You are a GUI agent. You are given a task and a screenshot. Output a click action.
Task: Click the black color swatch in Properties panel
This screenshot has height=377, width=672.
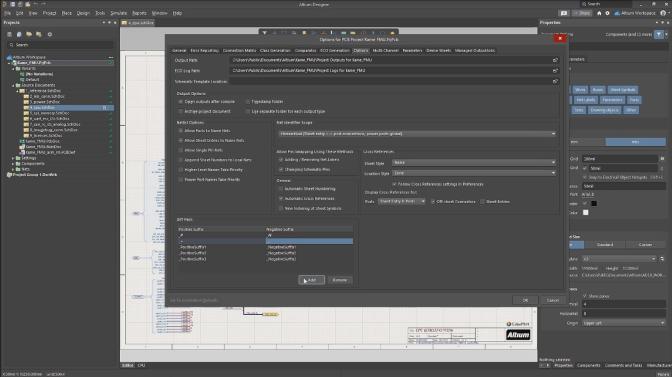tap(594, 204)
